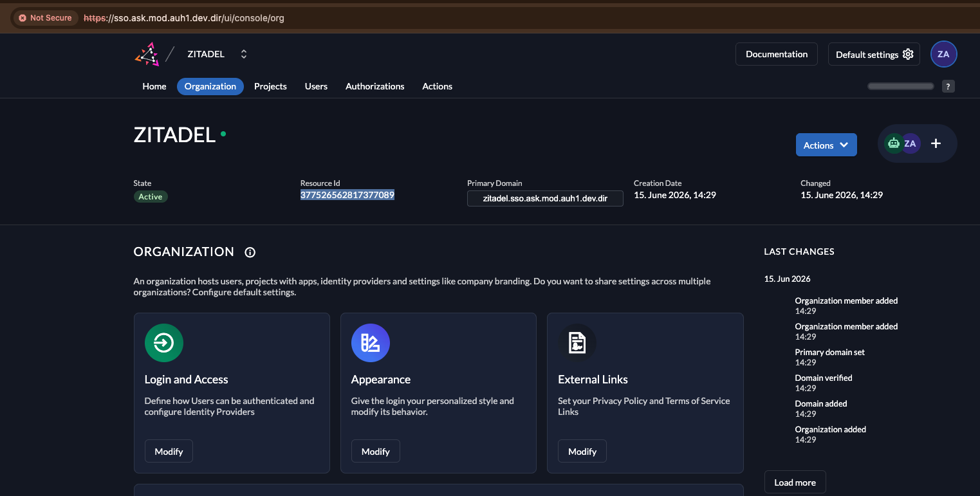The height and width of the screenshot is (496, 980).
Task: Switch to the Projects tab
Action: click(270, 86)
